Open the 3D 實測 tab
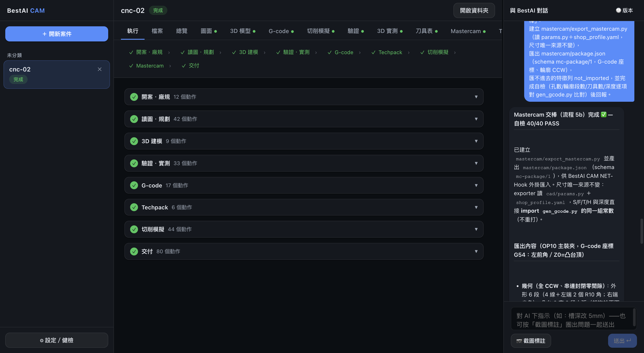Screen dimensions: 644x353 click(x=389, y=31)
